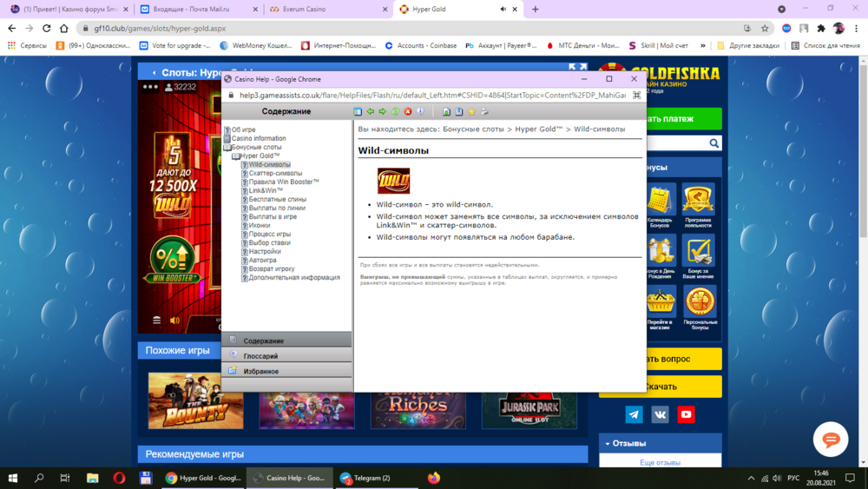Reload the page in main Chrome window

pos(47,29)
